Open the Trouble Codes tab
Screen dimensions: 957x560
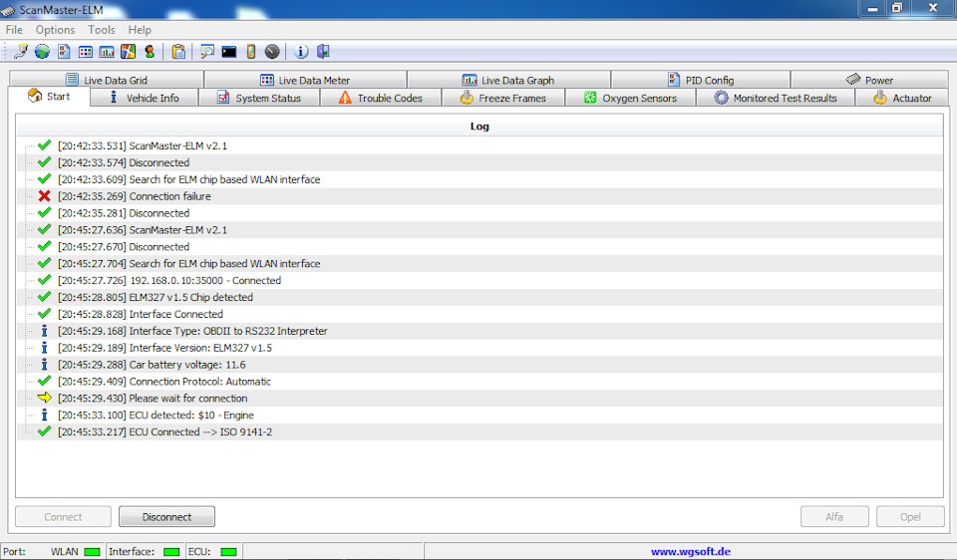point(380,98)
